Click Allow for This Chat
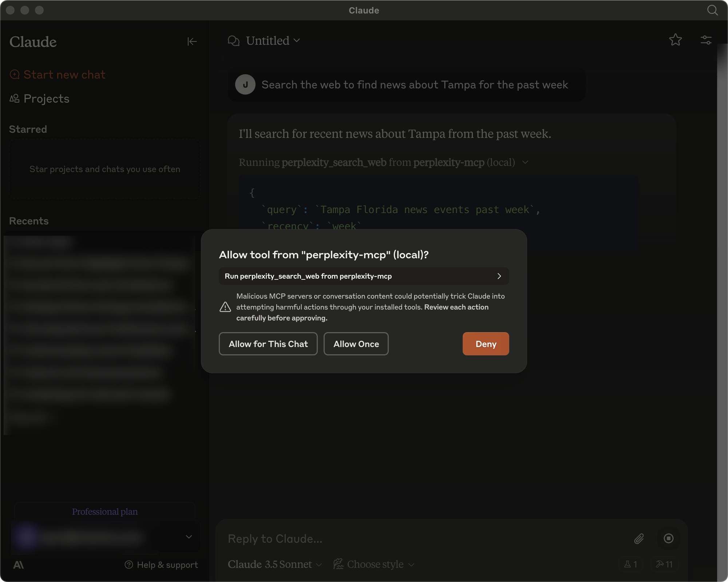The width and height of the screenshot is (728, 582). 268,344
